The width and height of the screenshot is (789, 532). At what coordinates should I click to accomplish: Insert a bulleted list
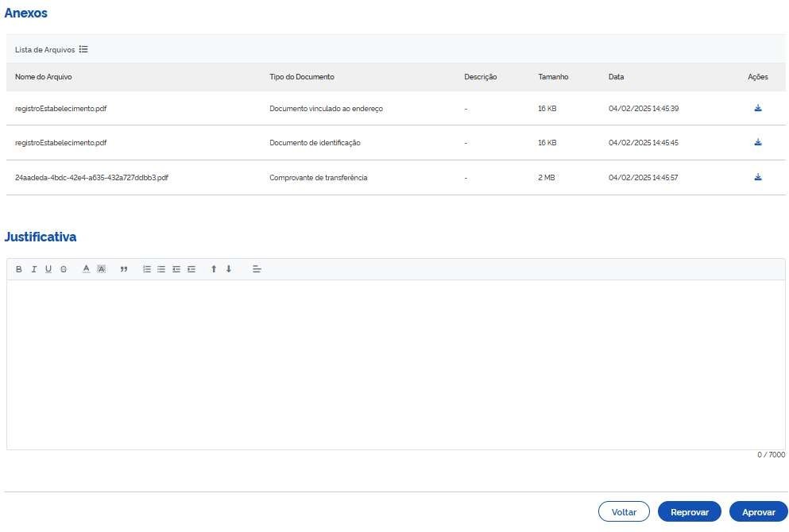pyautogui.click(x=161, y=269)
